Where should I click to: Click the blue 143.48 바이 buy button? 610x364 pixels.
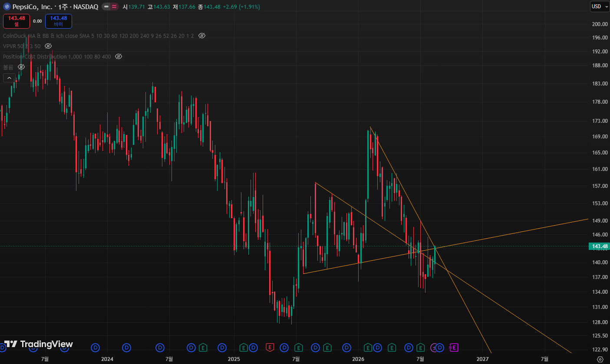pyautogui.click(x=59, y=21)
